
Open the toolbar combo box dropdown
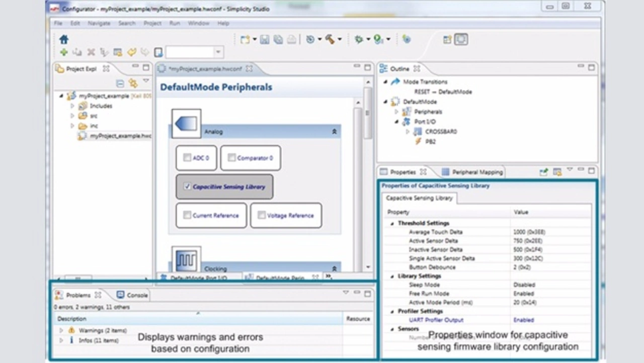pyautogui.click(x=218, y=52)
